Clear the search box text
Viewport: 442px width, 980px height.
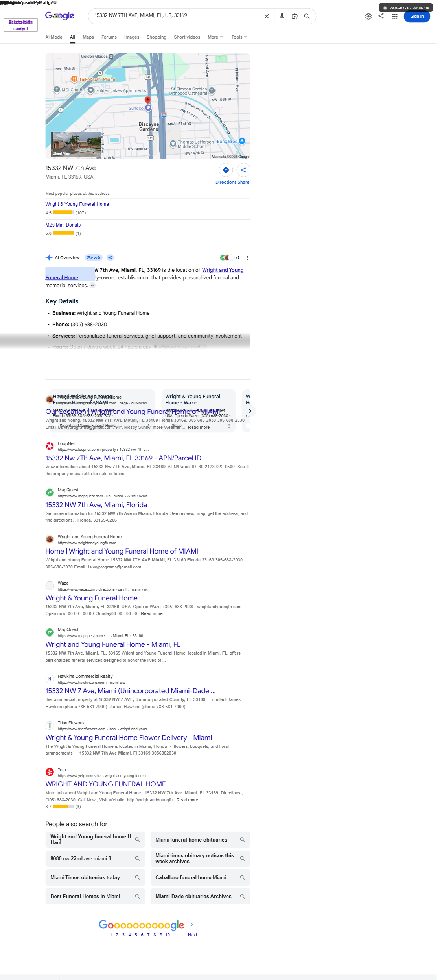267,16
